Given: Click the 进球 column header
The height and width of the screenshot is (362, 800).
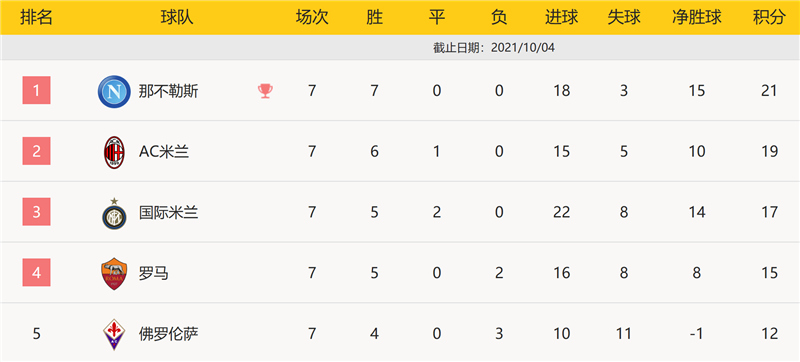Looking at the screenshot, I should 561,18.
